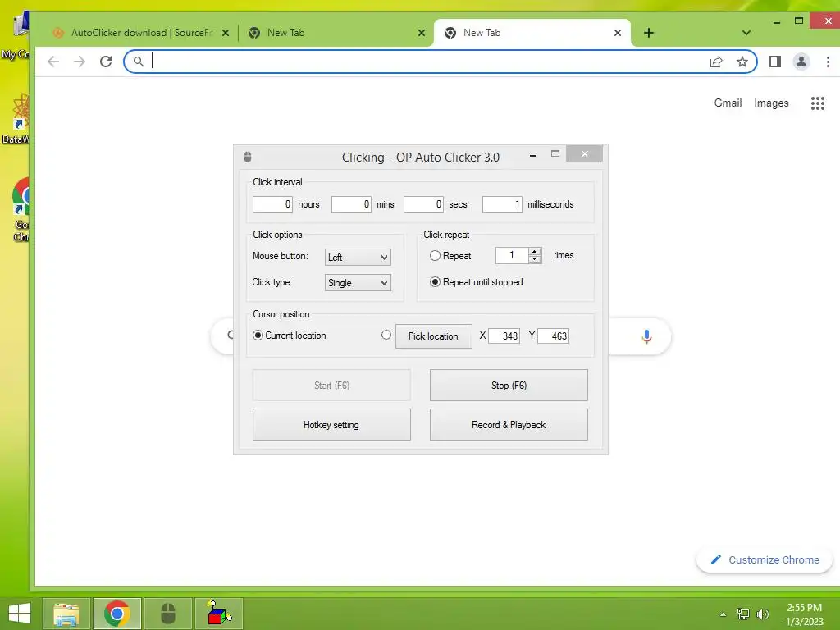This screenshot has width=840, height=630.
Task: Show hidden system tray icons
Action: click(x=724, y=614)
